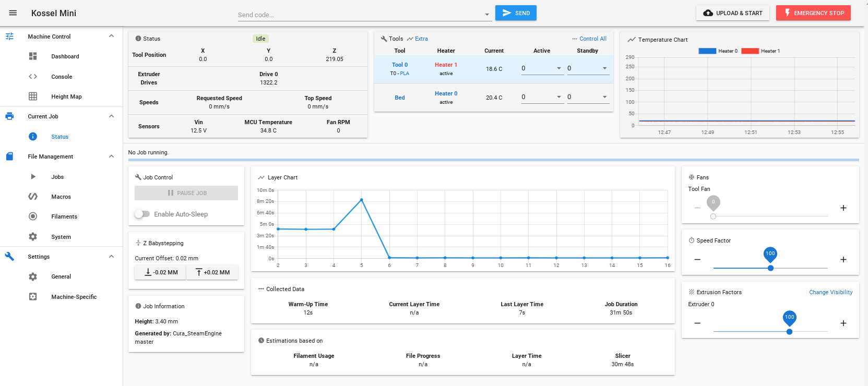Open Bed standby temperature dropdown
Image resolution: width=868 pixels, height=386 pixels.
[605, 97]
